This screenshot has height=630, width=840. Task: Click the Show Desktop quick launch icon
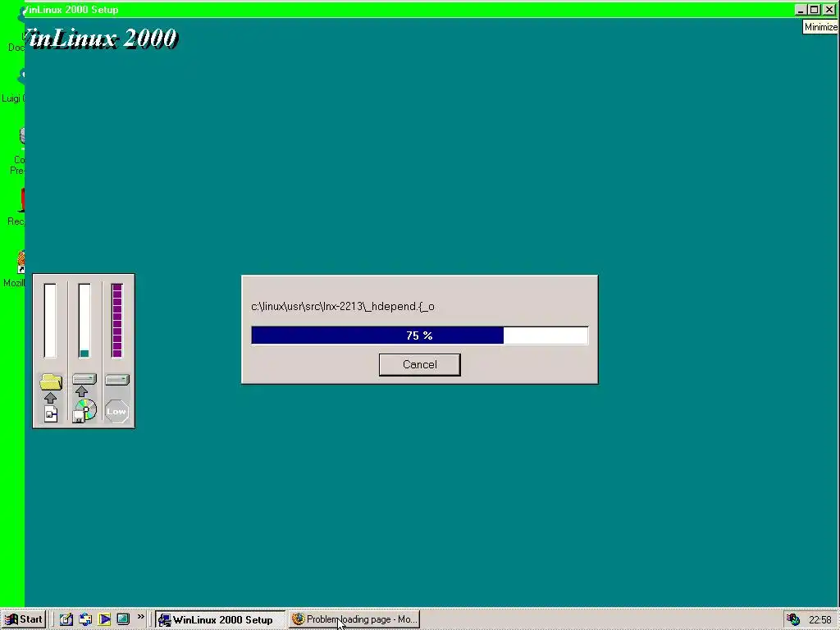[123, 619]
